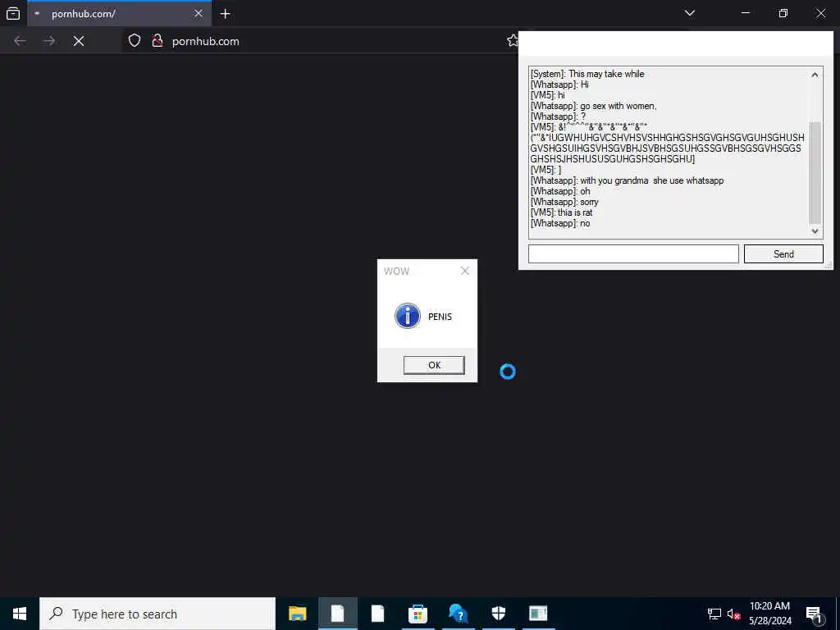840x630 pixels.
Task: Open the list all tabs dropdown
Action: (689, 13)
